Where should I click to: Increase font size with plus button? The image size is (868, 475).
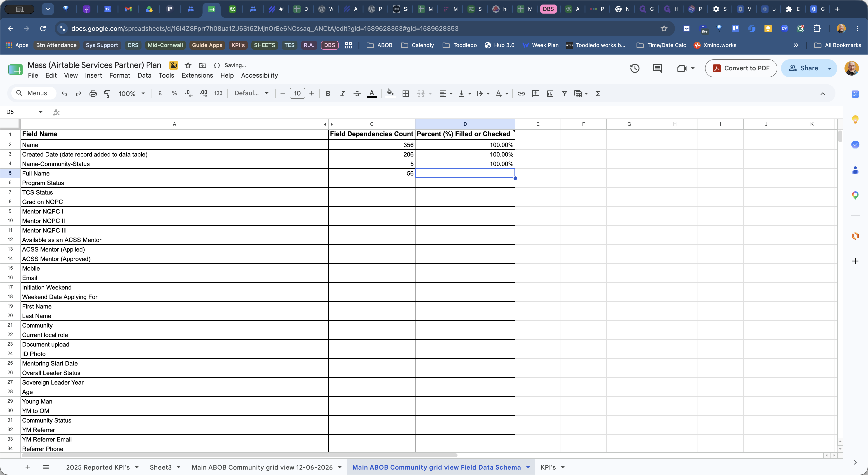coord(312,93)
